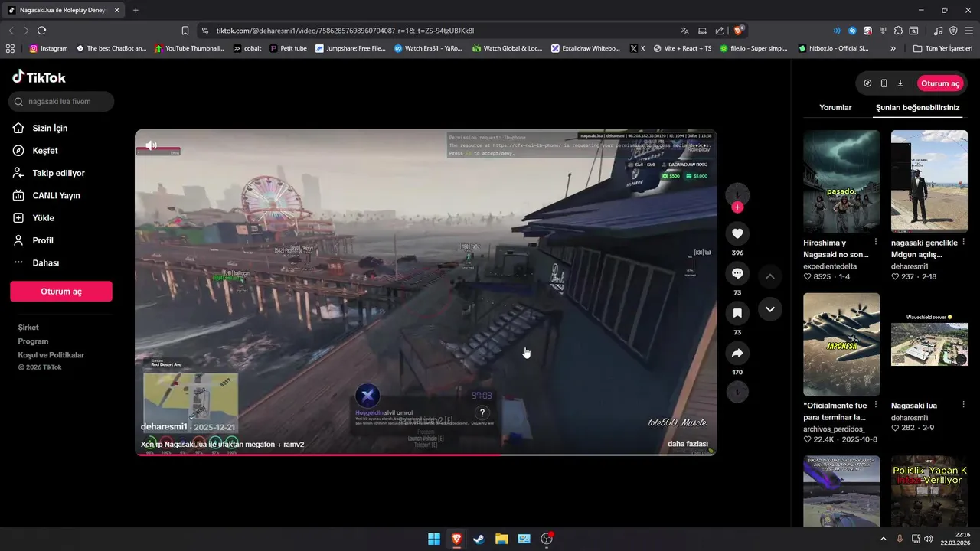Screen dimensions: 980x551
Task: Click the download app icon in top pill
Action: coord(900,83)
